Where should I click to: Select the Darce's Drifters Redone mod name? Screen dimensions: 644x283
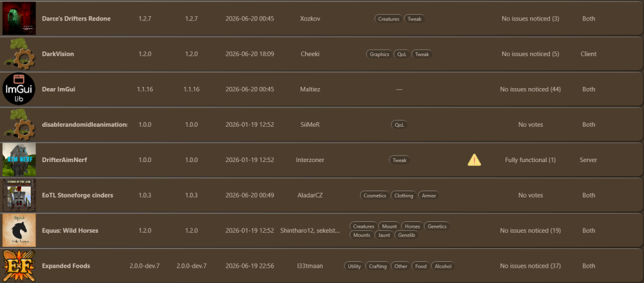[76, 19]
